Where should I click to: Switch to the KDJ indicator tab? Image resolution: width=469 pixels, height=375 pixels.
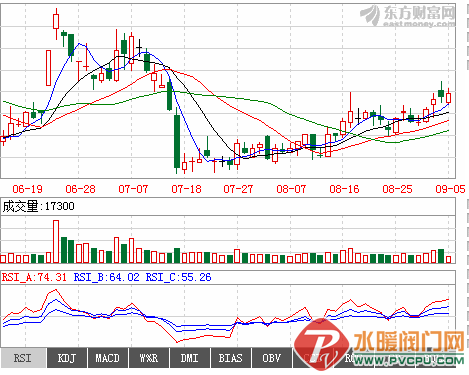point(67,358)
